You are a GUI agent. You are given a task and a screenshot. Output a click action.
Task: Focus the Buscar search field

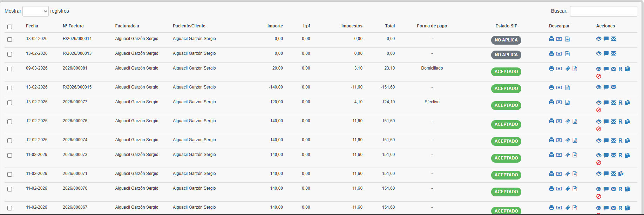[x=604, y=11]
